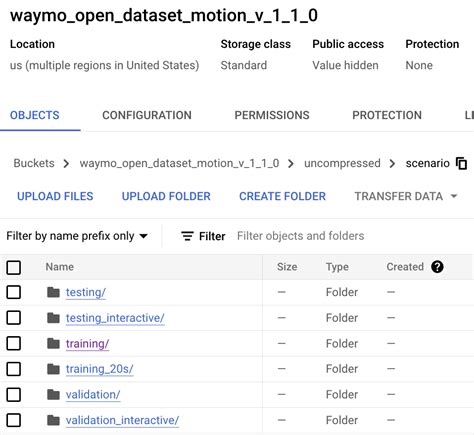Go to the uncompressed breadcrumb

[x=342, y=163]
